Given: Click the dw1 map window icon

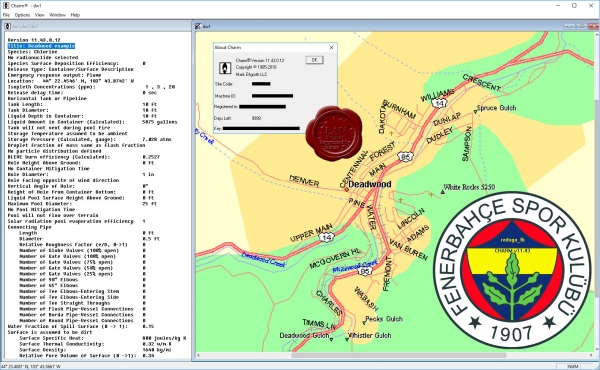Looking at the screenshot, I should 198,26.
